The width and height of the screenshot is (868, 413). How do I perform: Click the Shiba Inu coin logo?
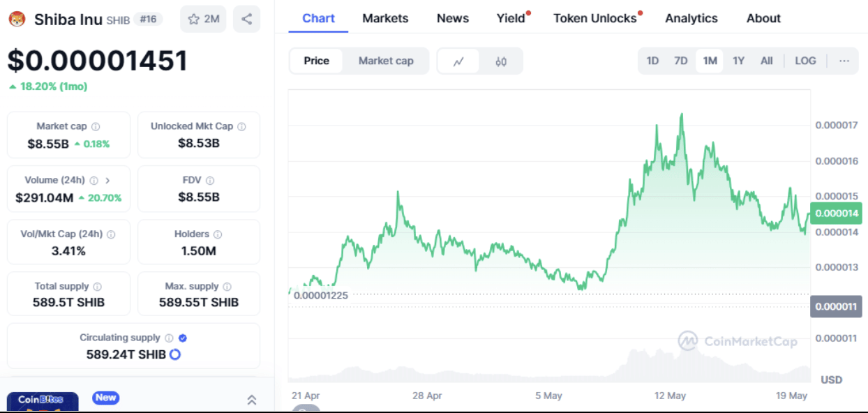point(17,20)
